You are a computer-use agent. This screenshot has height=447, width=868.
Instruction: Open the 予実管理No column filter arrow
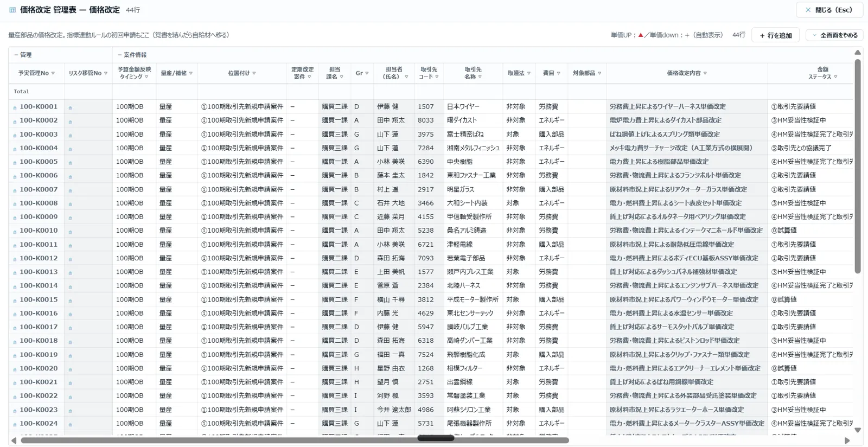pyautogui.click(x=53, y=73)
